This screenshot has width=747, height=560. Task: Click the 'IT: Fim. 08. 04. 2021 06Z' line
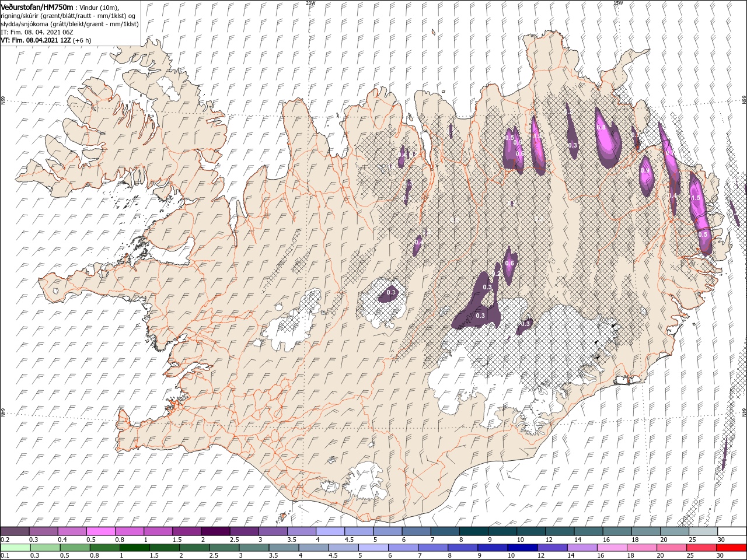coord(37,32)
